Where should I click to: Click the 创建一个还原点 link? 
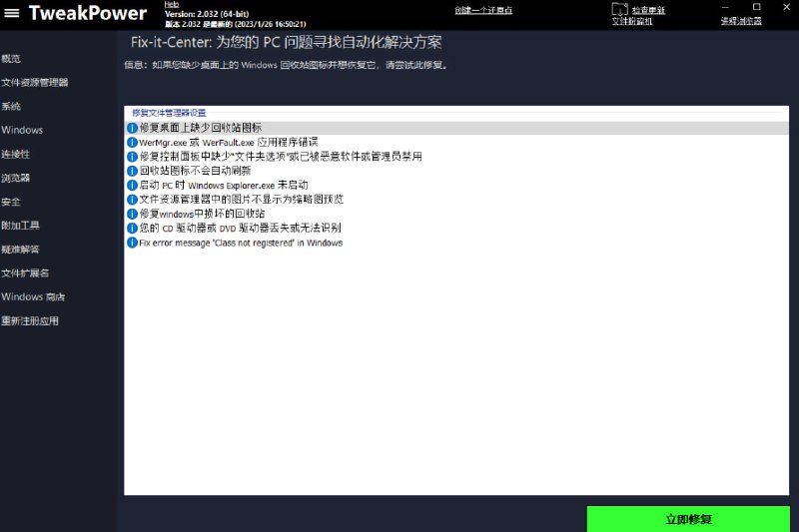click(482, 10)
